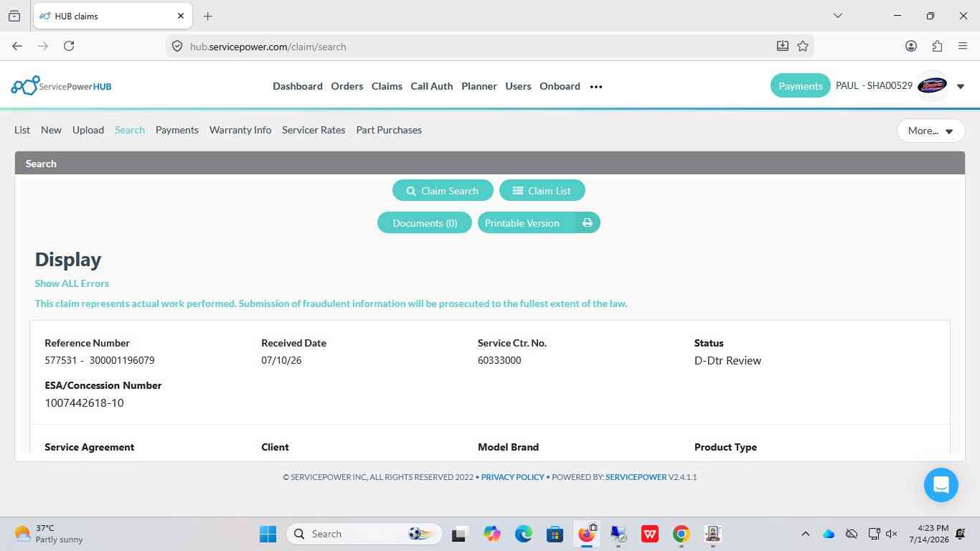Open the browser extensions puzzle icon
980x551 pixels.
(937, 46)
